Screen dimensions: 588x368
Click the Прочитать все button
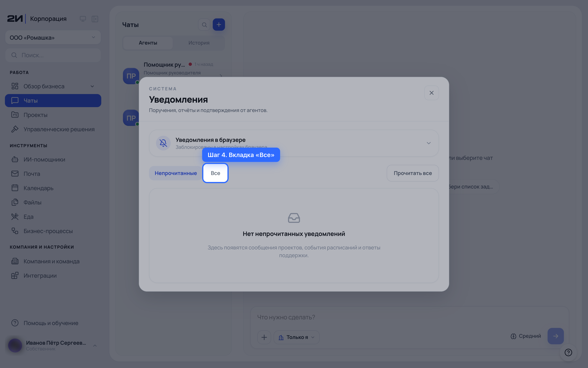(413, 173)
